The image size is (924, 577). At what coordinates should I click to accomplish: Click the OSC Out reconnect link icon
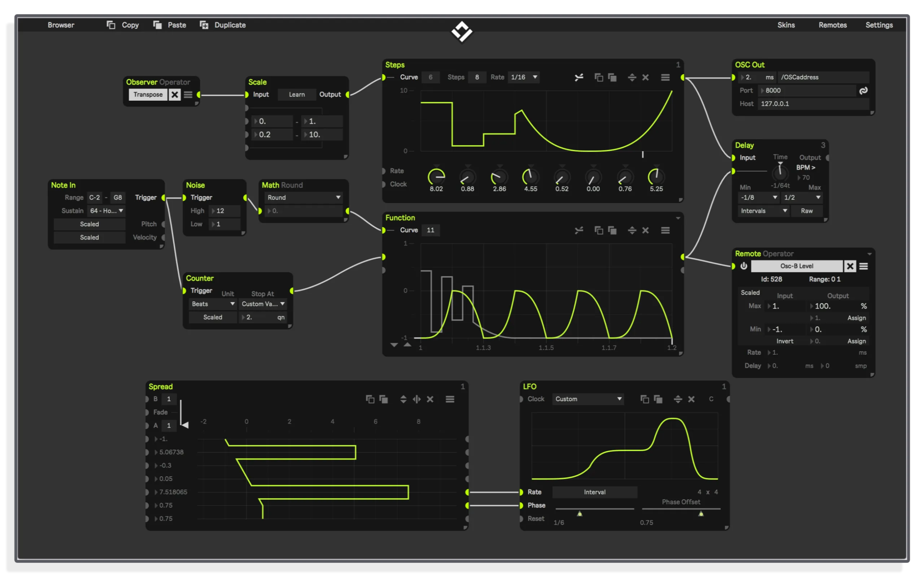tap(863, 91)
